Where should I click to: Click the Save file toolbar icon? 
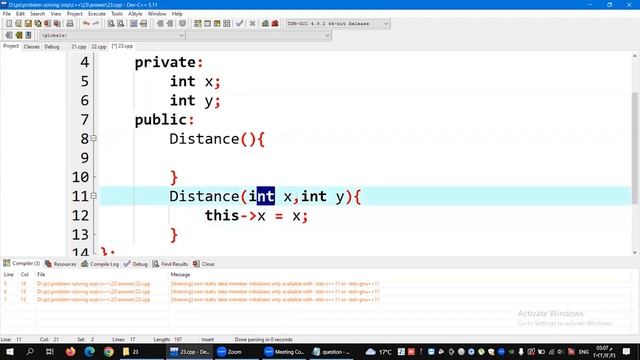pos(28,24)
